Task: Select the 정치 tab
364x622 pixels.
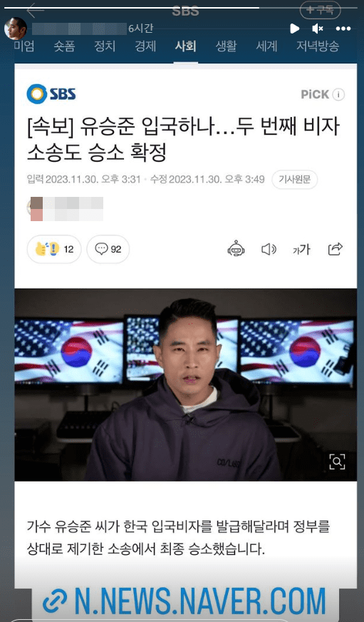Action: [105, 46]
